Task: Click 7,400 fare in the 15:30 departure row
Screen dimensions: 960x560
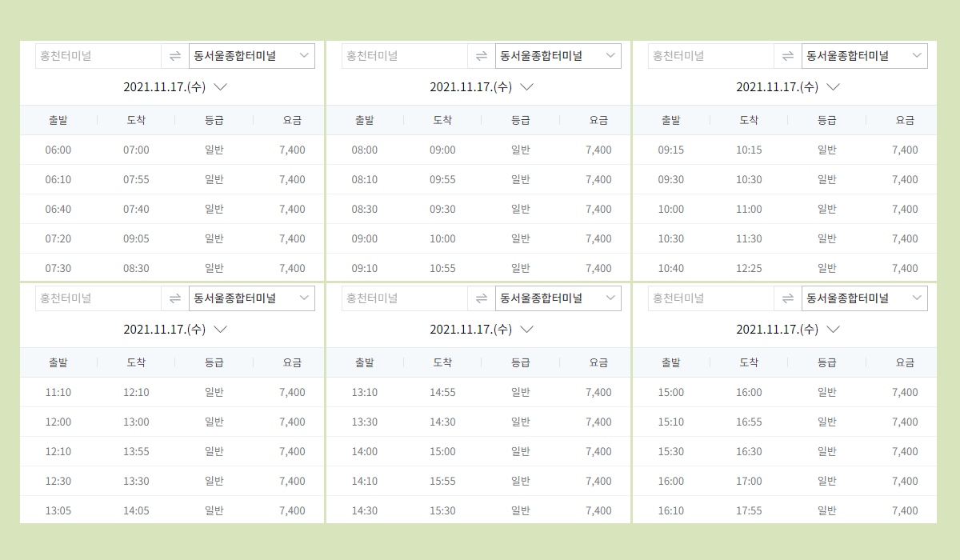Action: [x=905, y=452]
